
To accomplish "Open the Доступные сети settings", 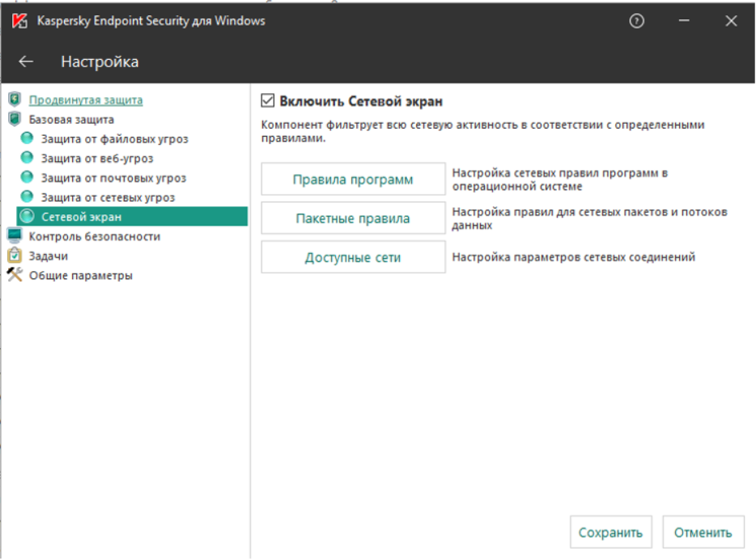I will coord(353,257).
